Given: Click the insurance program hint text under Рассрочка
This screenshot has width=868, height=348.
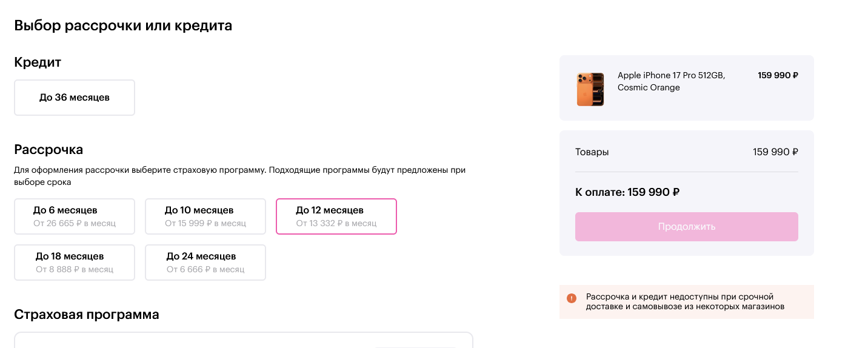Looking at the screenshot, I should tap(239, 176).
